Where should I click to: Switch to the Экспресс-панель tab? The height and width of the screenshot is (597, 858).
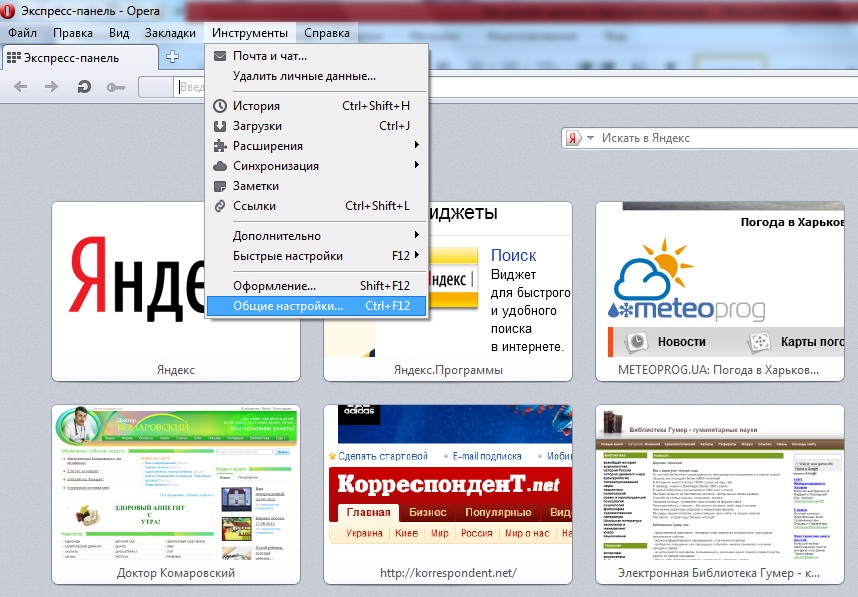80,57
